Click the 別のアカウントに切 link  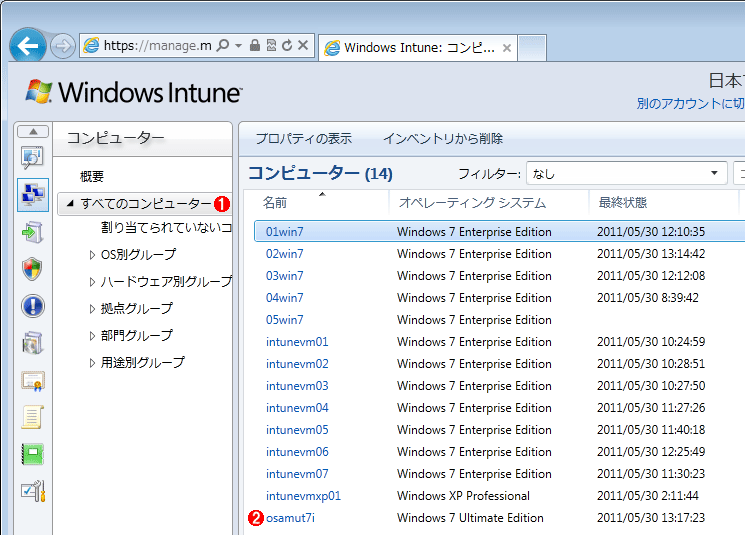pos(690,103)
